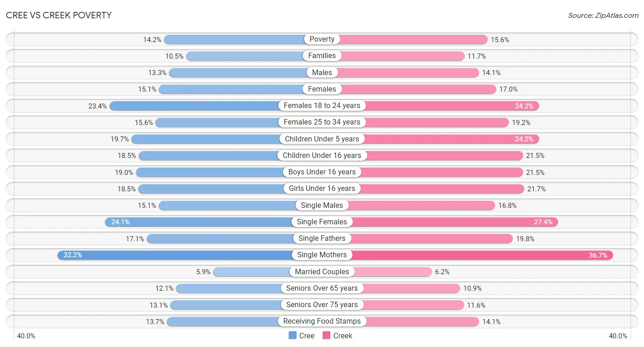Screen dimensions: 644x347
Task: Select the Receiving Food Stamps label
Action: [x=322, y=321]
